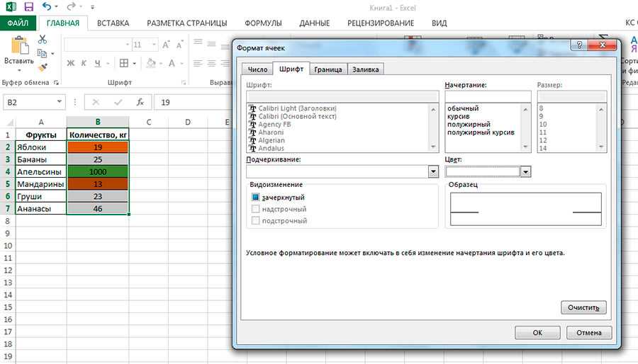Click cell Апельсины
This screenshot has width=638, height=364.
40,172
